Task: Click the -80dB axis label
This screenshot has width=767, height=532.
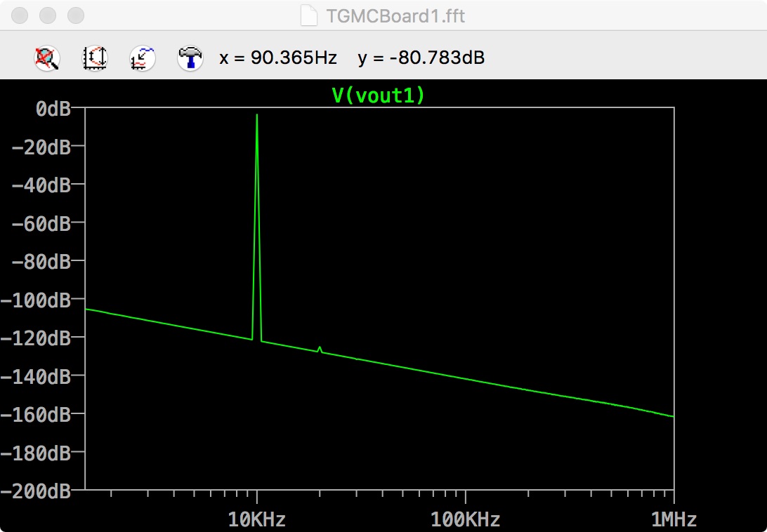Action: tap(41, 262)
